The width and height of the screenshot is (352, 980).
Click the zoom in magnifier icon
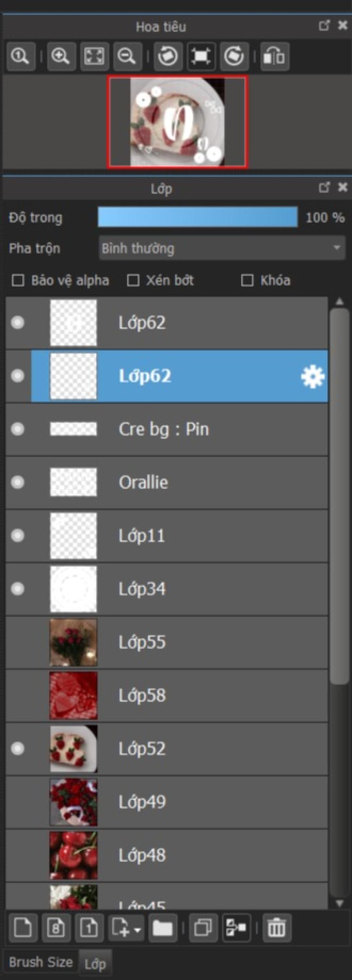point(61,57)
